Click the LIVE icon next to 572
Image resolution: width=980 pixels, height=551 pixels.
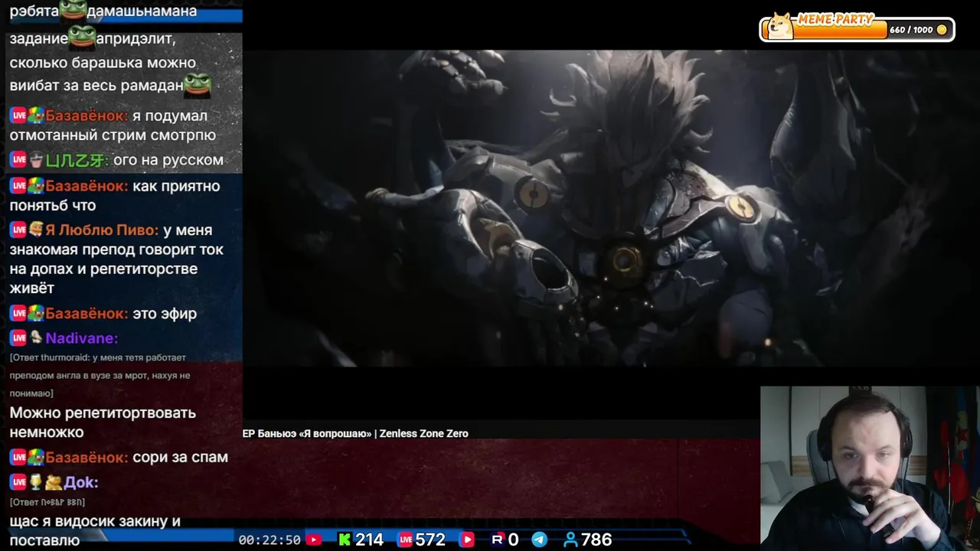[x=406, y=540]
